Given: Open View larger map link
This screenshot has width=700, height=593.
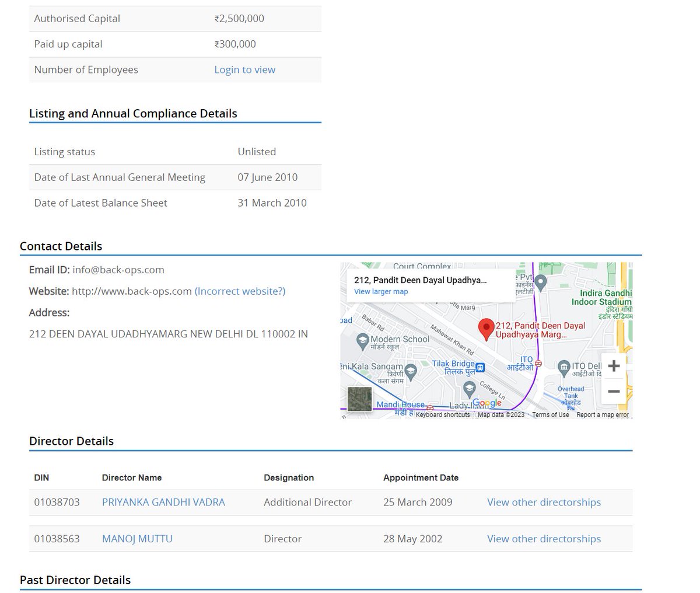Looking at the screenshot, I should tap(381, 292).
